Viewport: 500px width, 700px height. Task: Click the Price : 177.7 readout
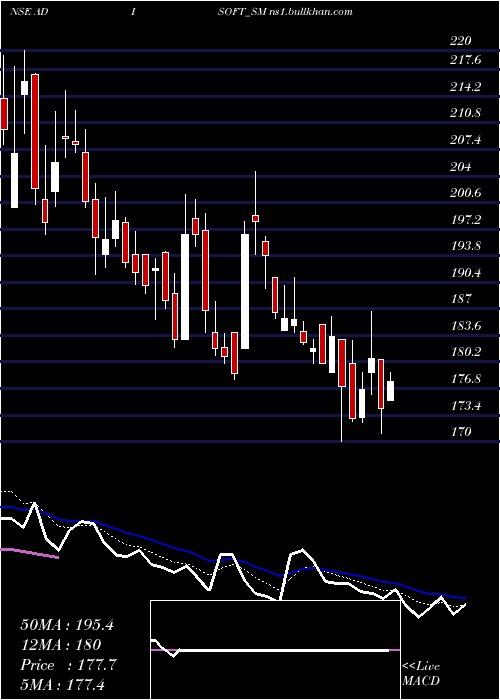coord(68,665)
